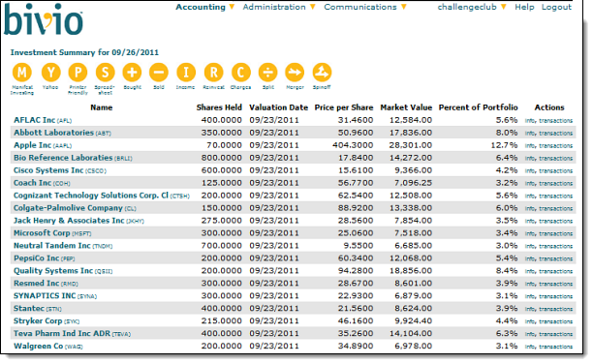Expand the Accounting menu
Image resolution: width=593 pixels, height=364 pixels.
click(x=205, y=7)
